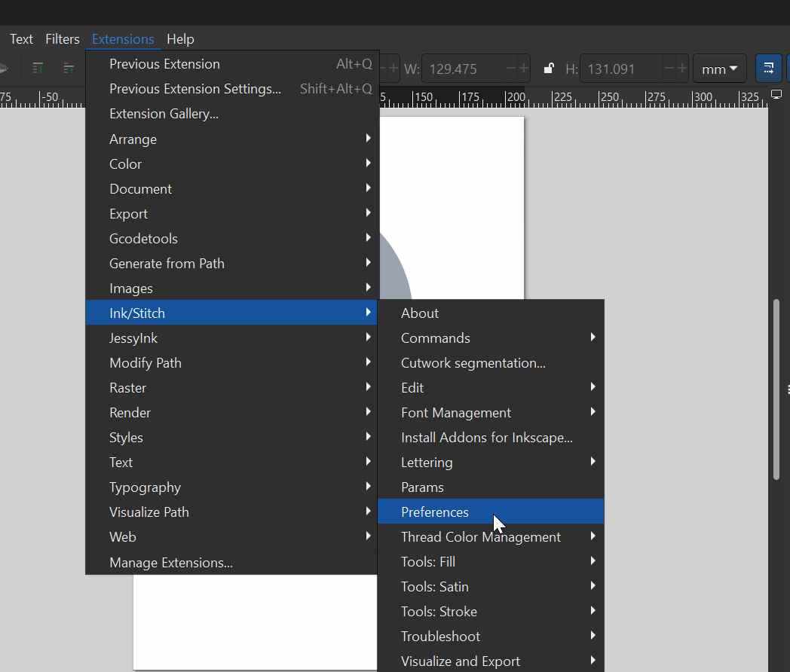
Task: Expand the Document submenu
Action: pyautogui.click(x=231, y=189)
